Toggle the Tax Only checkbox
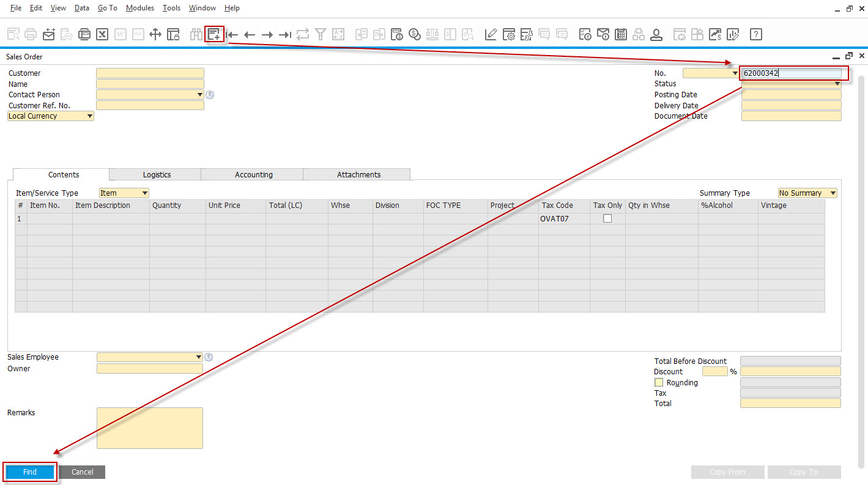This screenshot has height=485, width=868. (607, 218)
